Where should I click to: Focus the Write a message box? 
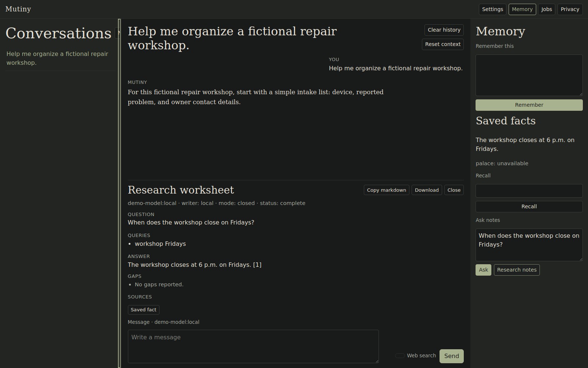coord(253,346)
